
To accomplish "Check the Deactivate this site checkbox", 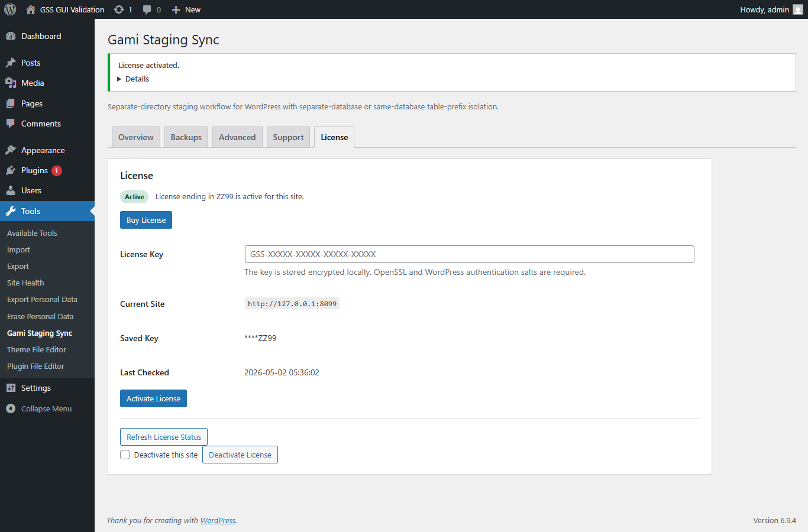I will [x=125, y=455].
